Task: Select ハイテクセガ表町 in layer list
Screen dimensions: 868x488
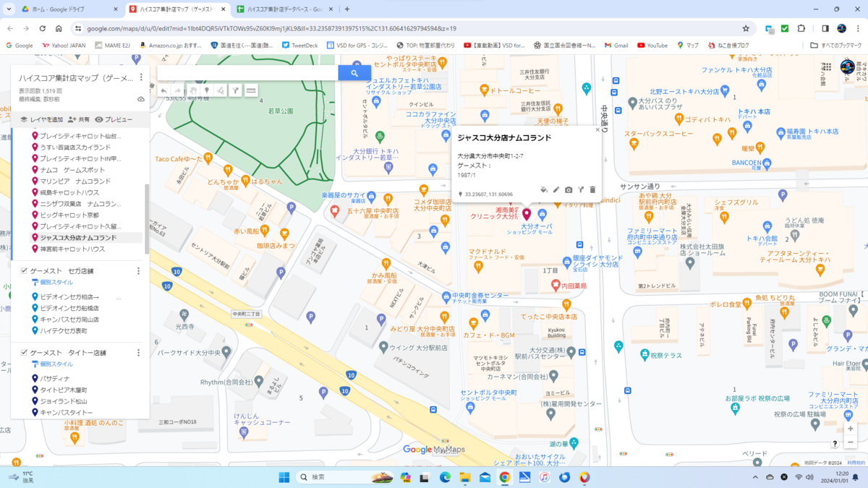Action: pos(64,330)
